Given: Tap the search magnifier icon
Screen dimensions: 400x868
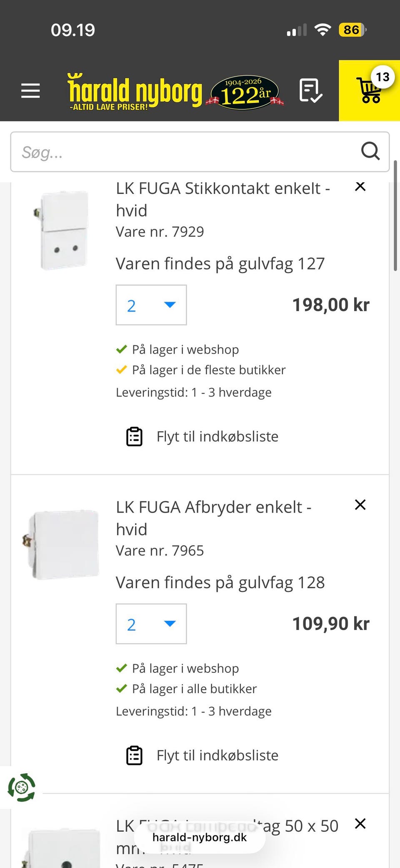Looking at the screenshot, I should (370, 151).
